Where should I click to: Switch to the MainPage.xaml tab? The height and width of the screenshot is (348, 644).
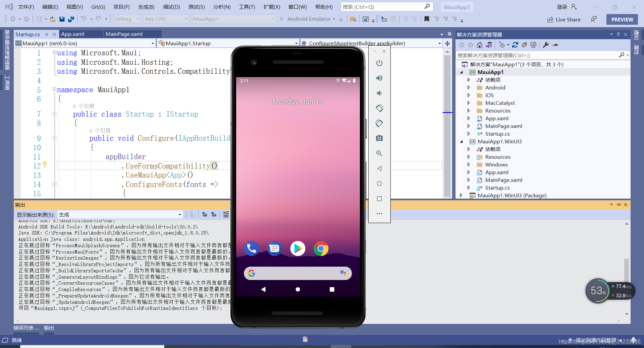(x=124, y=34)
